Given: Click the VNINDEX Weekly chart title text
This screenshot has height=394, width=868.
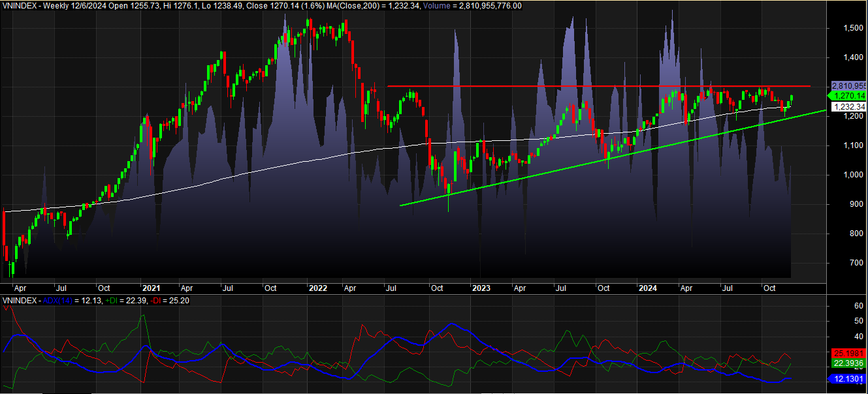Looking at the screenshot, I should click(x=39, y=5).
